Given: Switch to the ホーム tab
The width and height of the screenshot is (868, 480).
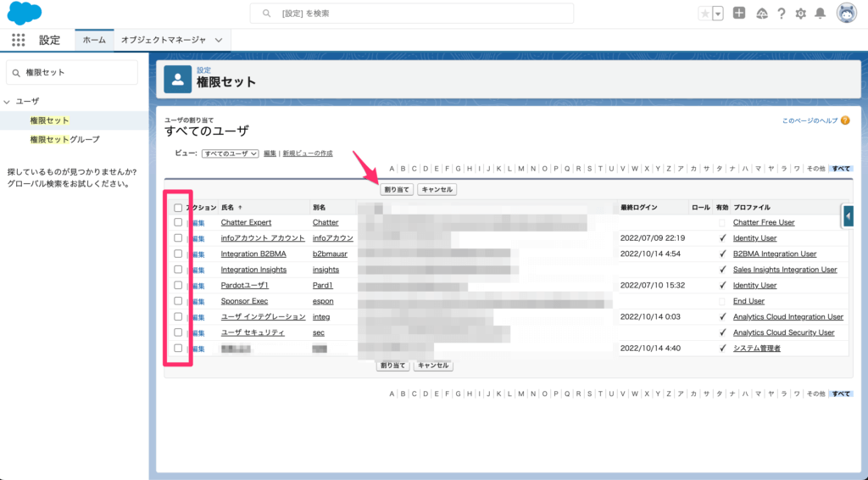Looking at the screenshot, I should [94, 40].
